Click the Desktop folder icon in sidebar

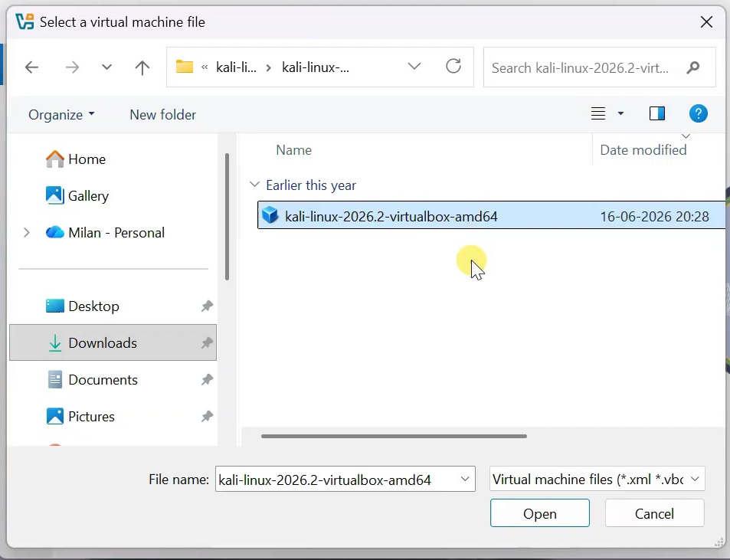pos(55,306)
